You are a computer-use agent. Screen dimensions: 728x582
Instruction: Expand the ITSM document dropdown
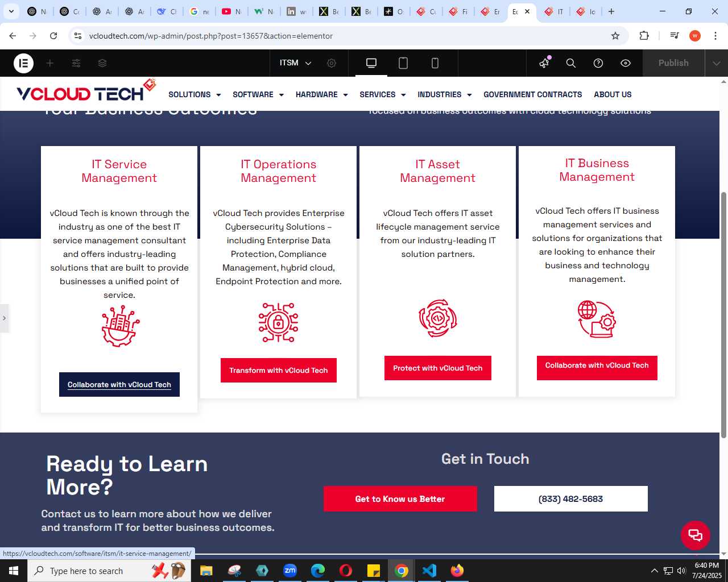(296, 63)
